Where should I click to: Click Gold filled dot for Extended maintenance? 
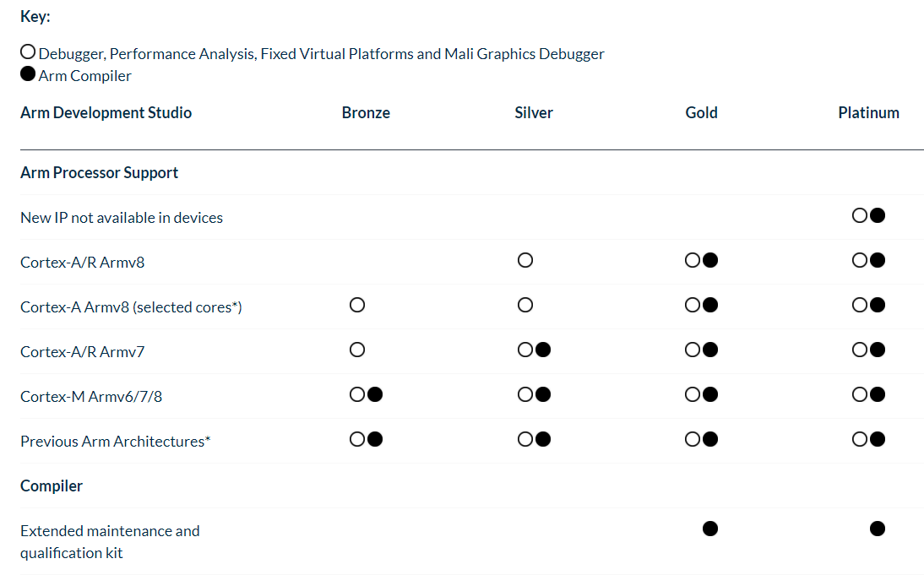point(710,529)
